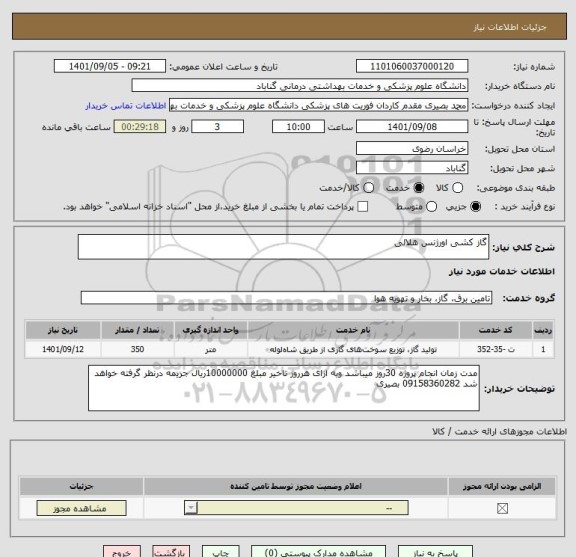
Task: Click the نام خدمت column header
Action: [353, 330]
